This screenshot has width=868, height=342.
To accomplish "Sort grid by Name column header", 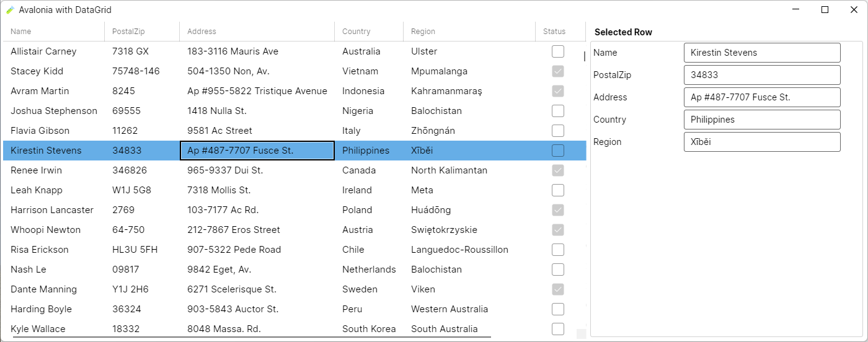I will [54, 32].
